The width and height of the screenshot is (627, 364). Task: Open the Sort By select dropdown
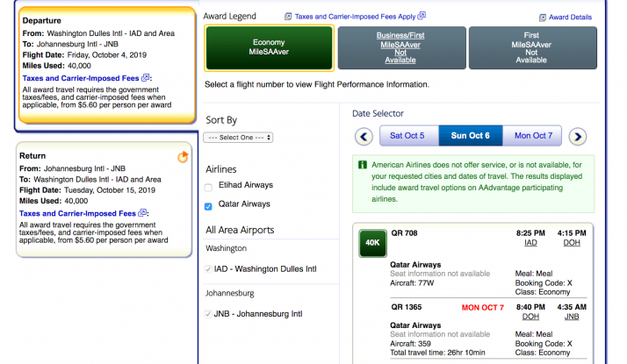pyautogui.click(x=238, y=137)
